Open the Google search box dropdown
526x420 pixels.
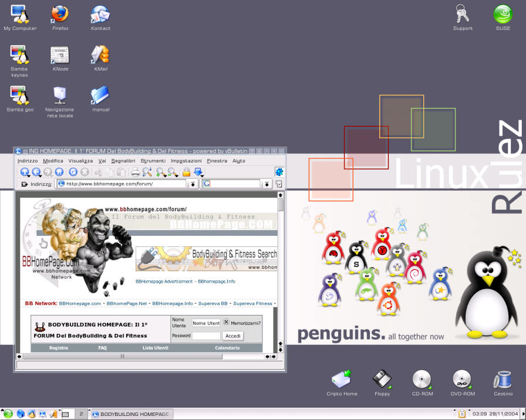[267, 184]
